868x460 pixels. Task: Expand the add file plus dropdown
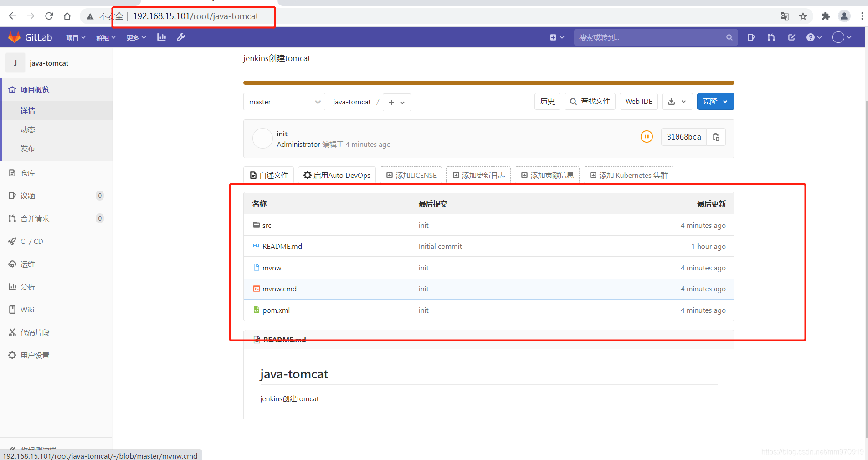397,103
